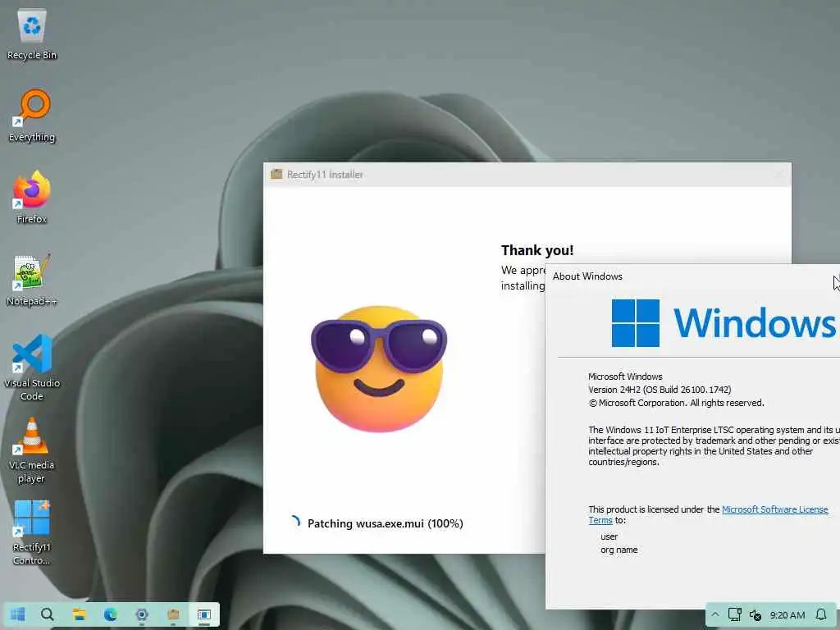Click the 'Patching wusa.exe.mui (100%)' status
The width and height of the screenshot is (840, 630).
click(x=386, y=523)
